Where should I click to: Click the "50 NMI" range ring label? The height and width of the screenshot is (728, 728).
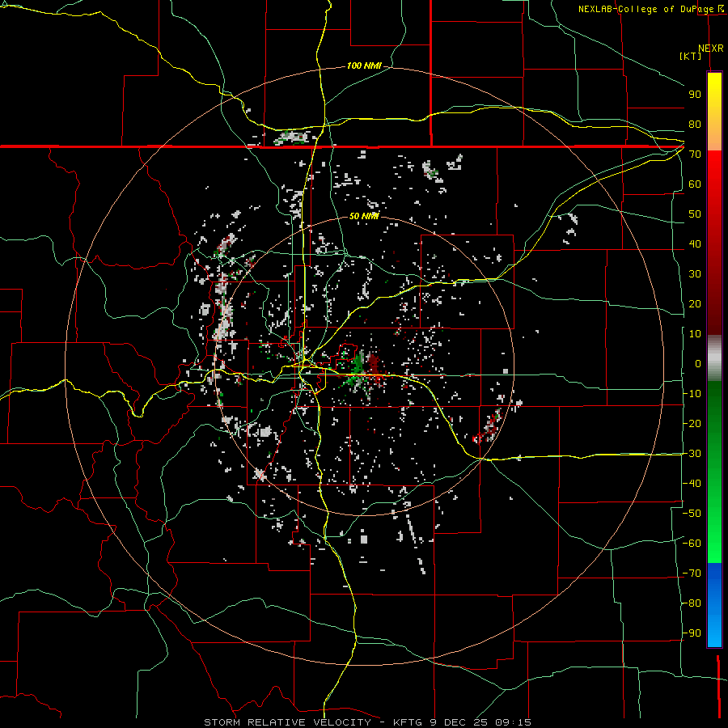tap(364, 216)
